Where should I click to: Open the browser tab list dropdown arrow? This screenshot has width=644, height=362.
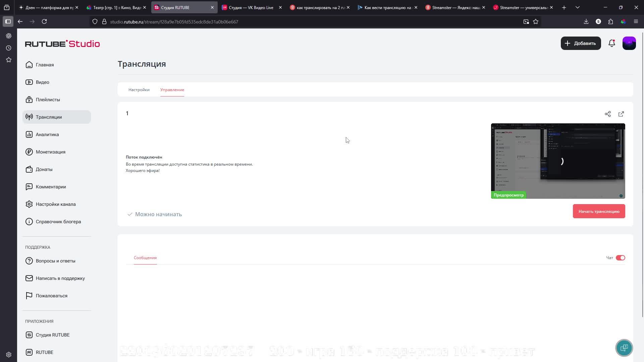577,7
